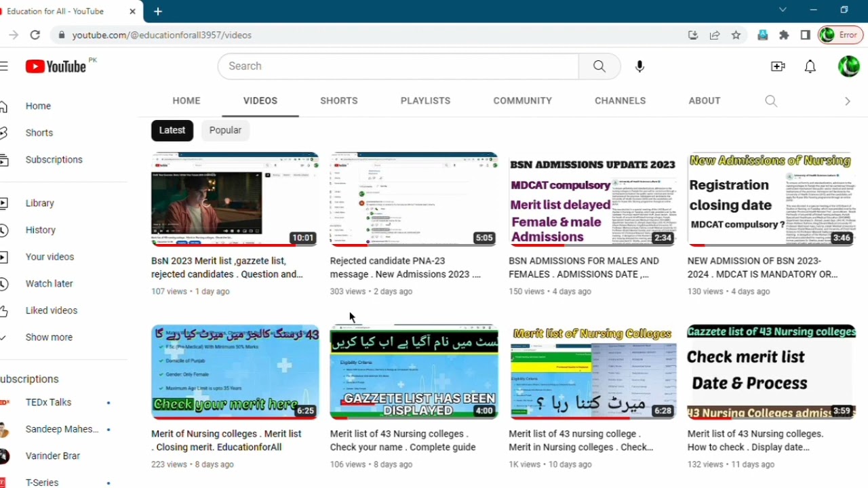Open BsN 2023 Merit list video thumbnail
Screen dimensions: 868x488
click(235, 199)
